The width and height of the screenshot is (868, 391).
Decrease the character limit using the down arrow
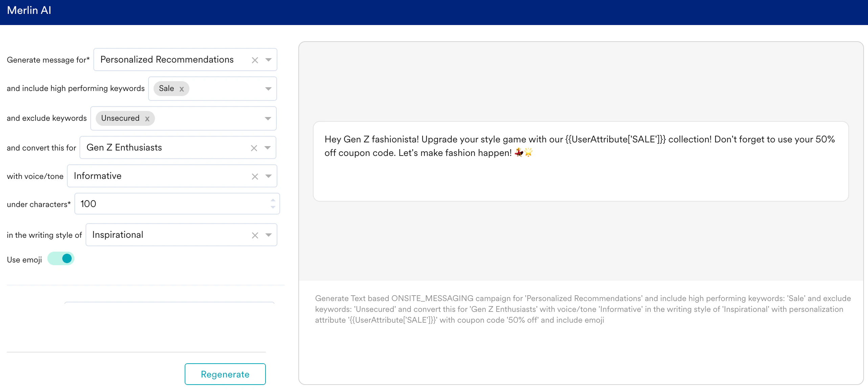point(273,207)
